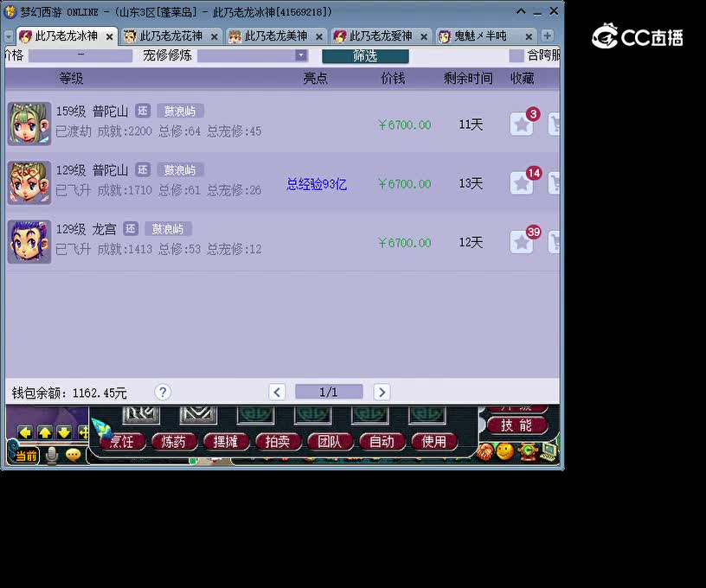Open the 129级 普陀山 character avatar
Viewport: 706px width, 588px height.
point(29,182)
